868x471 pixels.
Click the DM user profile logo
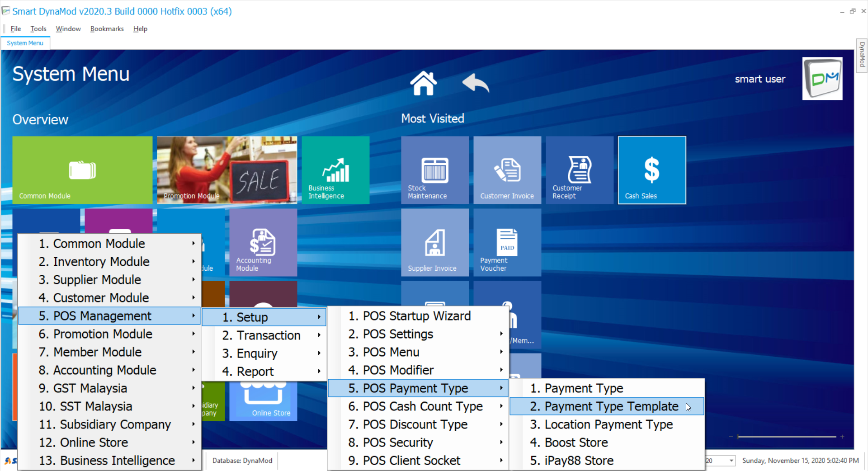822,78
